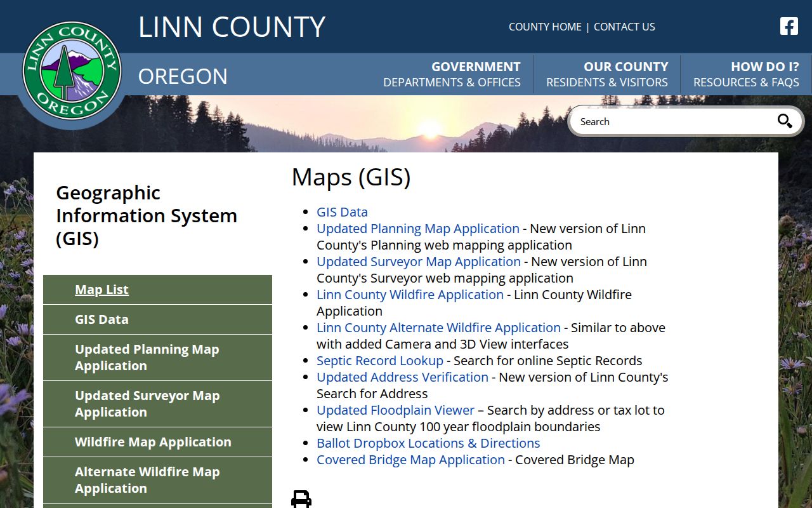Viewport: 812px width, 508px height.
Task: Click the Geographic Information System (GIS) heading
Action: click(147, 215)
